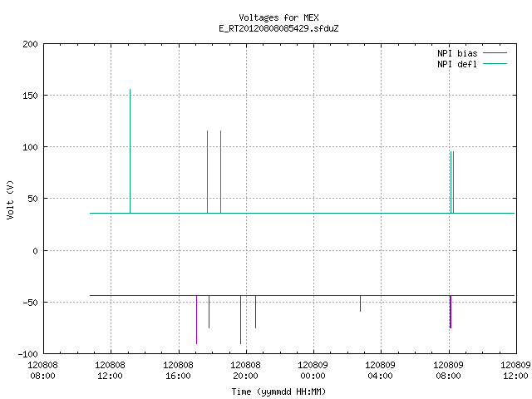Click the y-axis tick label -50
Image resolution: width=532 pixels, height=399 pixels.
coord(30,303)
